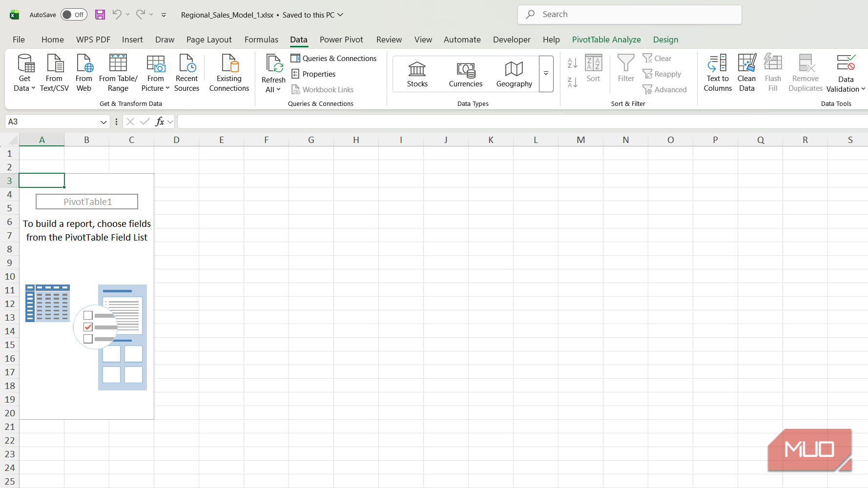Open Recent Sources

[186, 73]
